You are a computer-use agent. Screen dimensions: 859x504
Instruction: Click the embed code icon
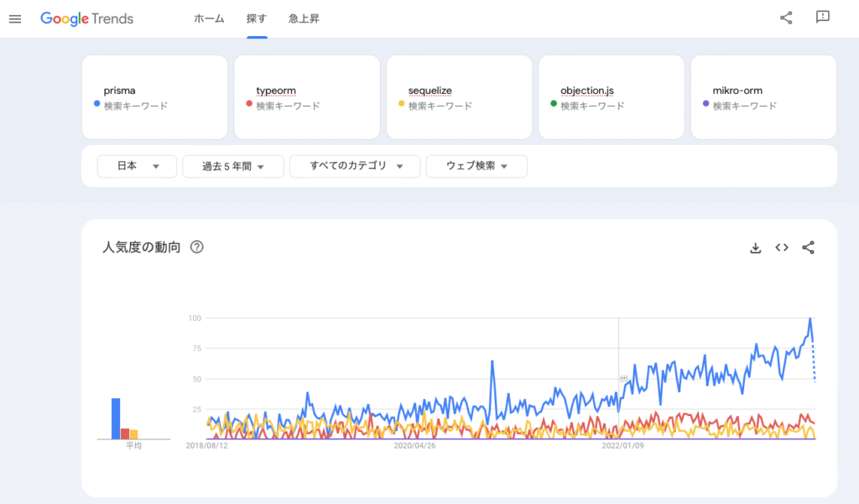coord(782,247)
